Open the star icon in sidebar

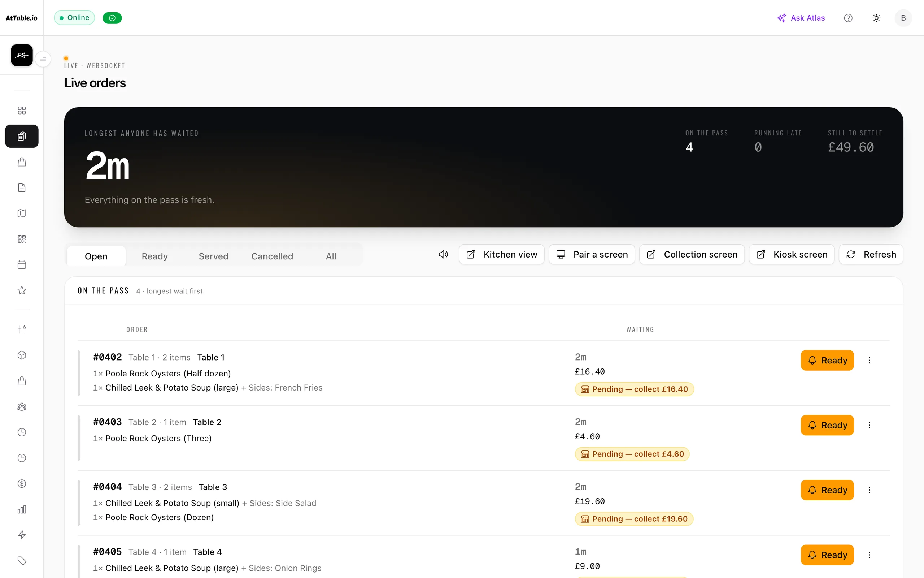tap(22, 290)
